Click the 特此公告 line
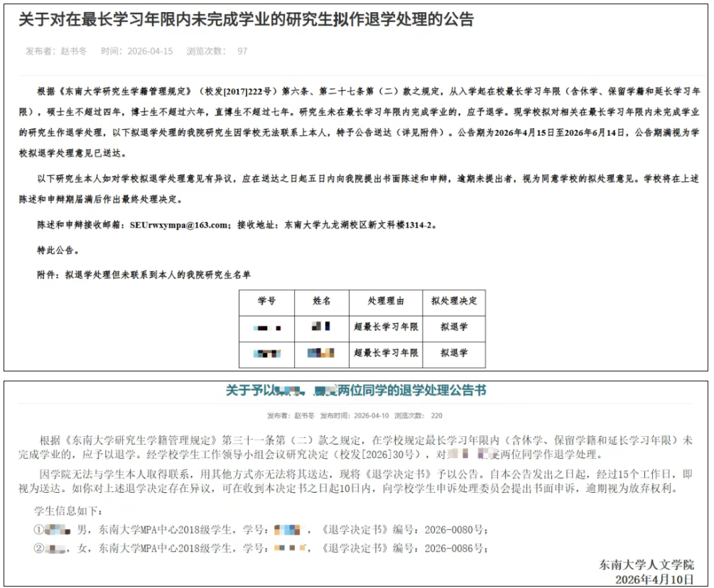 click(58, 250)
